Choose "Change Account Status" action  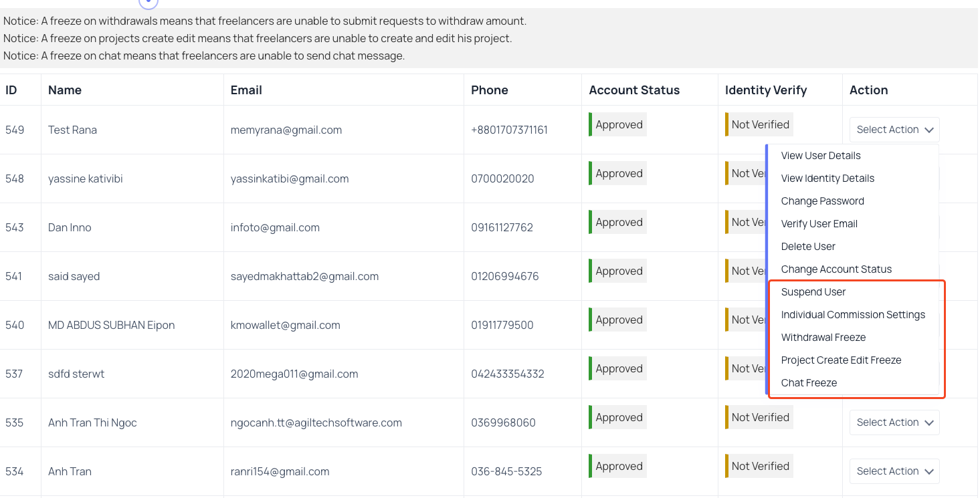click(836, 269)
